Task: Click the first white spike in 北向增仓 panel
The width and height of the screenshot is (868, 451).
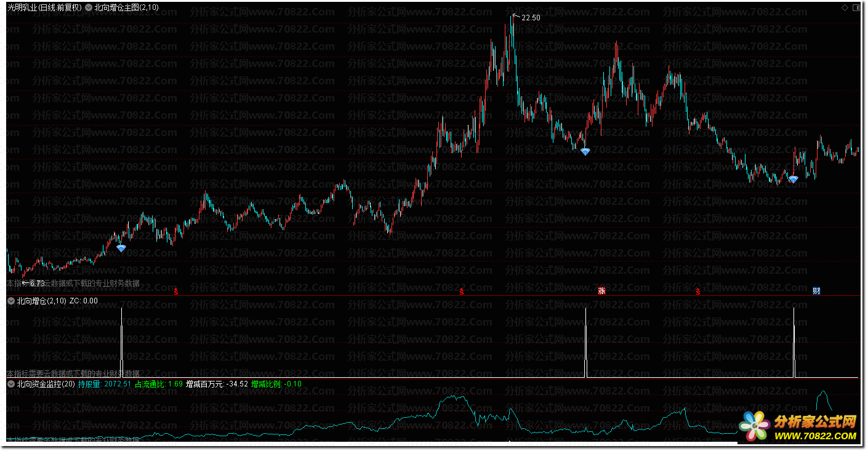Action: pyautogui.click(x=122, y=342)
